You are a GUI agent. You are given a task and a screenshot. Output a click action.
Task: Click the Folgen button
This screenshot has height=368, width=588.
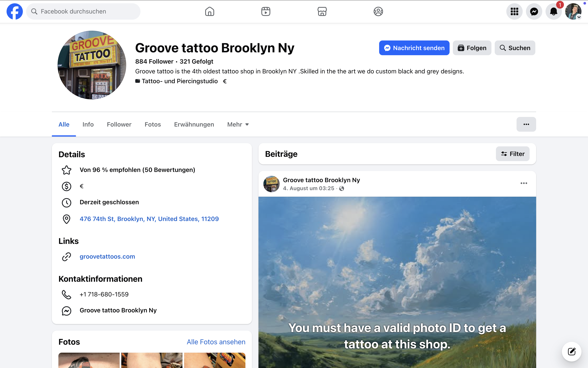point(472,48)
